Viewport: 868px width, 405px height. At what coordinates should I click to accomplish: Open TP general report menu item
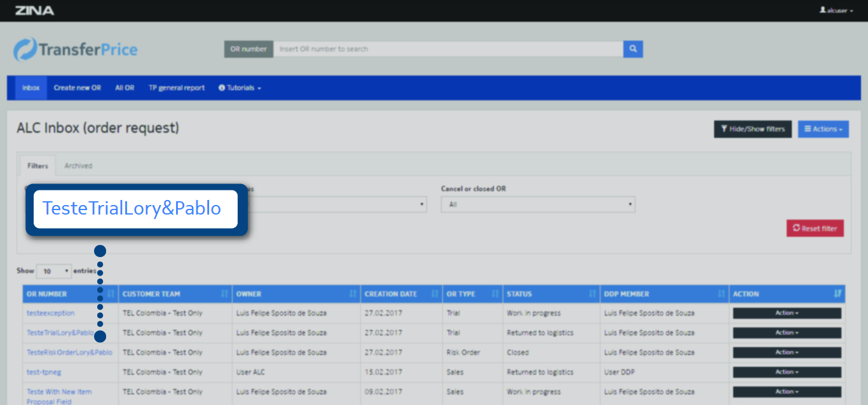coord(177,88)
